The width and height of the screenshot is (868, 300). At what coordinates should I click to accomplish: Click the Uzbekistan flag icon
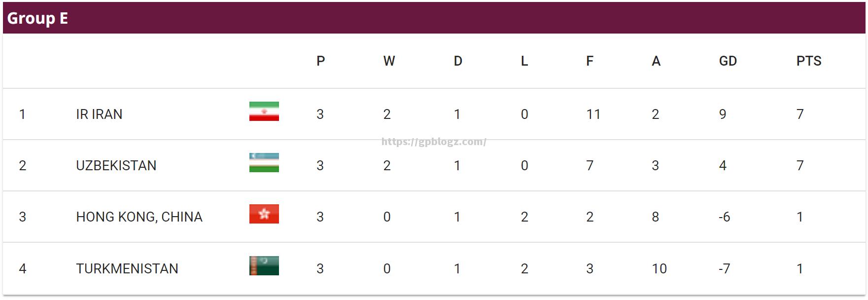[264, 163]
